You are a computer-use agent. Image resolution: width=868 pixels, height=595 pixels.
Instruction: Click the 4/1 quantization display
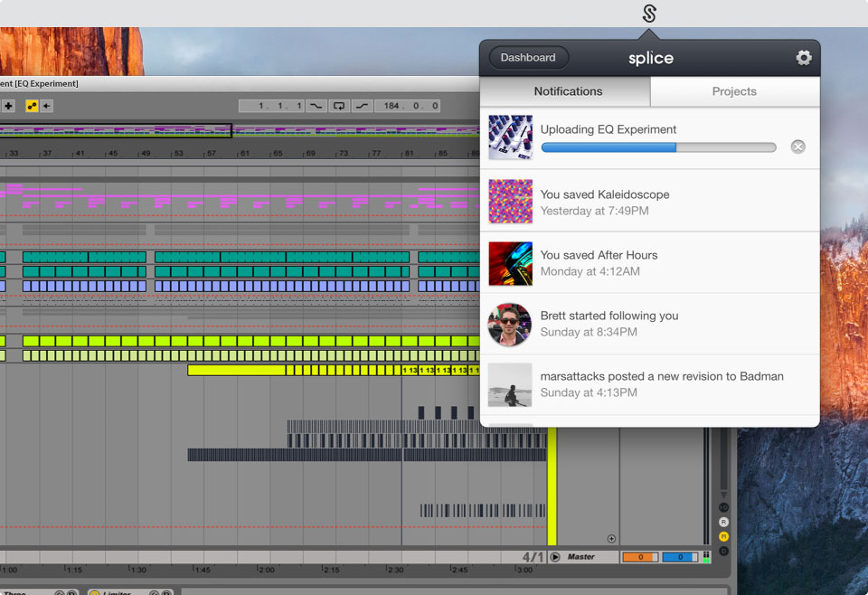click(x=533, y=557)
